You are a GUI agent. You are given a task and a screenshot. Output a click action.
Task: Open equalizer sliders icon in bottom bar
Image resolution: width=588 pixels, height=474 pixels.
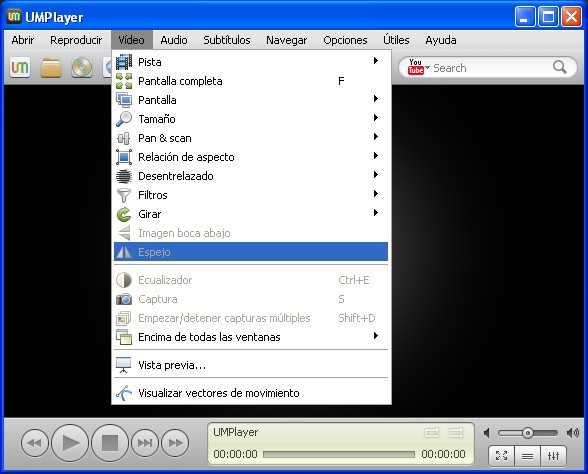pos(554,456)
